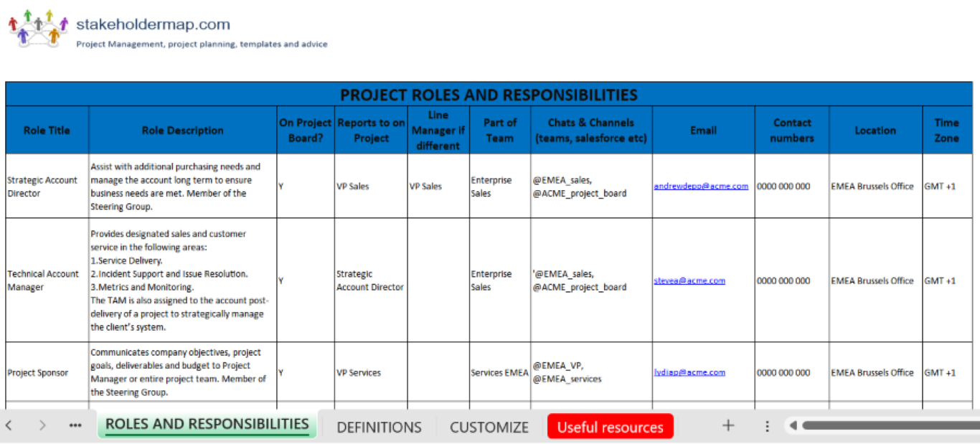Click the previous sheet navigation arrow
The height and width of the screenshot is (444, 980).
[10, 425]
